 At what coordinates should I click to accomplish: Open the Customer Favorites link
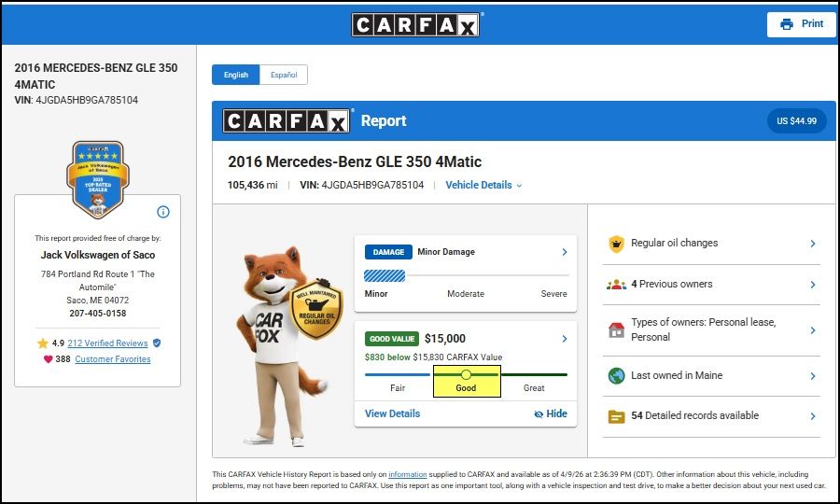112,359
